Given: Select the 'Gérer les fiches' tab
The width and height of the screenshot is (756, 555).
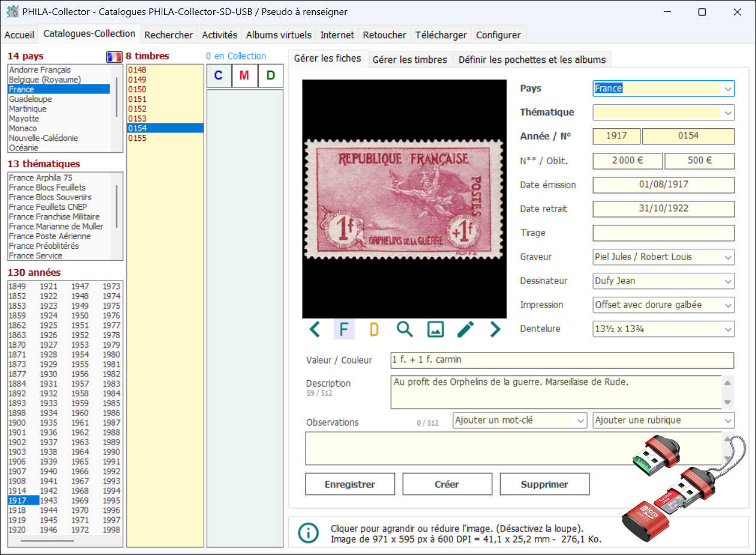Looking at the screenshot, I should (x=328, y=58).
